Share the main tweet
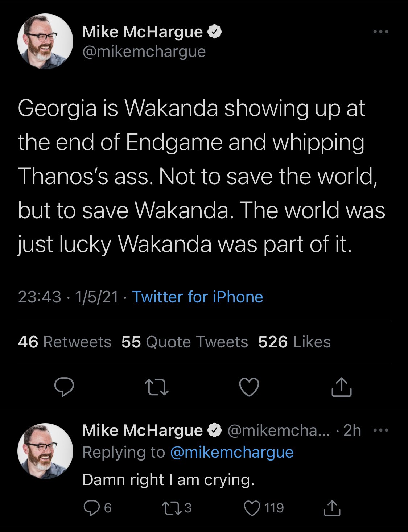Screen dimensions: 408x532 coord(342,387)
